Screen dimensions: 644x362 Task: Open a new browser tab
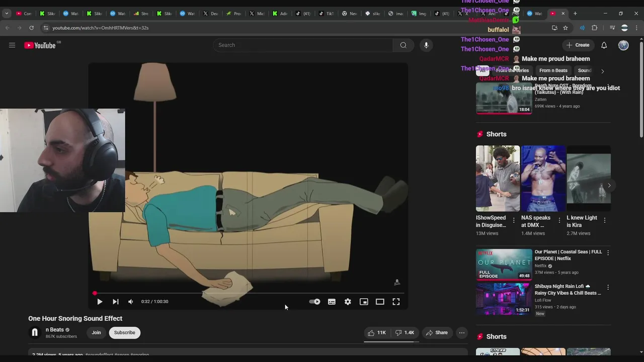point(575,14)
